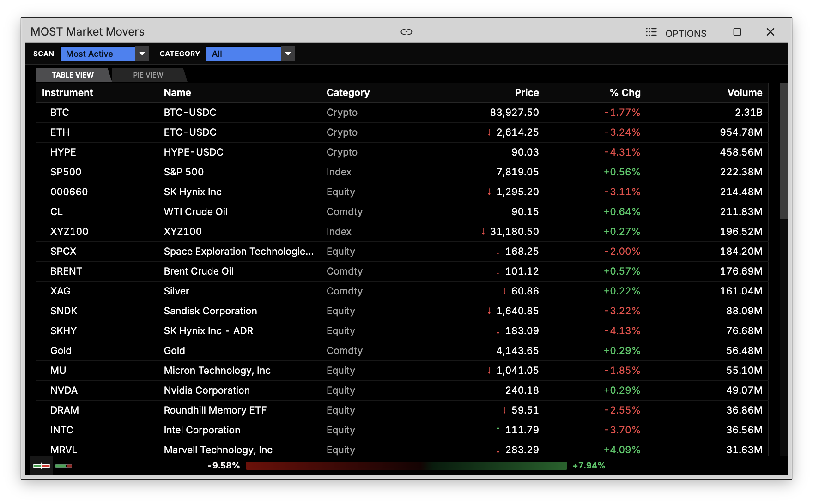Select the NVDA instrument cell
This screenshot has width=813, height=504.
point(64,390)
